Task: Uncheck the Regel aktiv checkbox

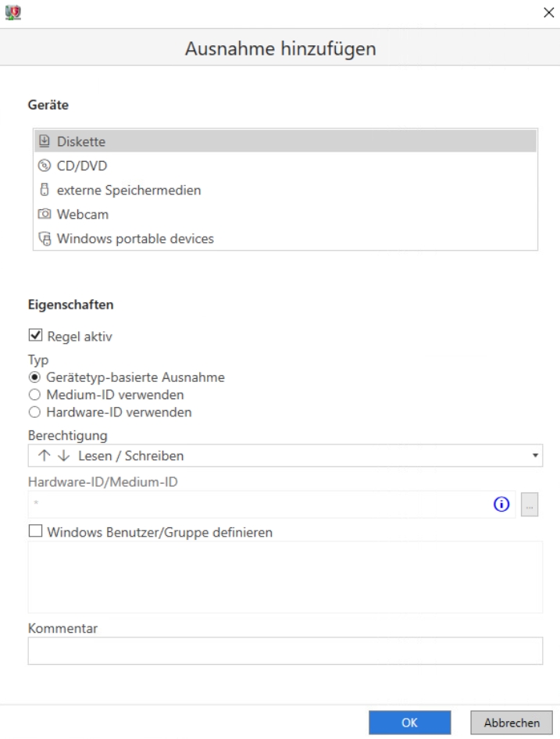Action: 35,335
